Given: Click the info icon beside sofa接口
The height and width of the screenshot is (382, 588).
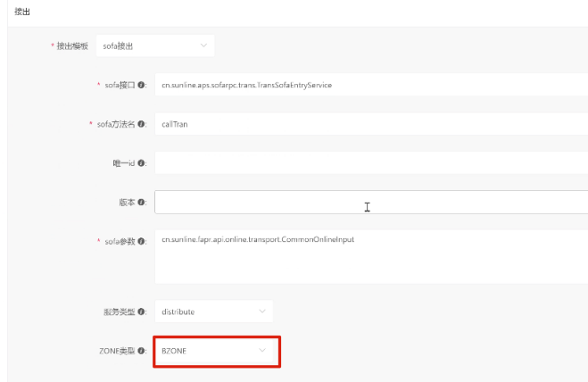Looking at the screenshot, I should coord(142,85).
